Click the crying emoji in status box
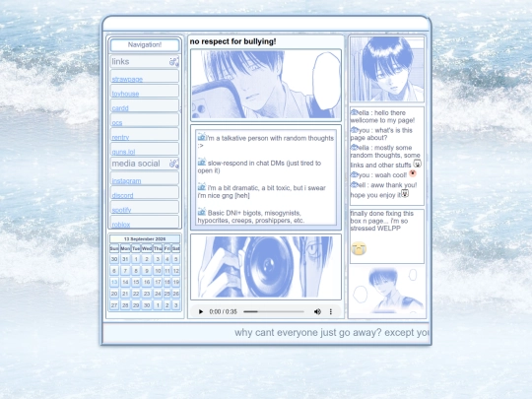 click(x=359, y=248)
